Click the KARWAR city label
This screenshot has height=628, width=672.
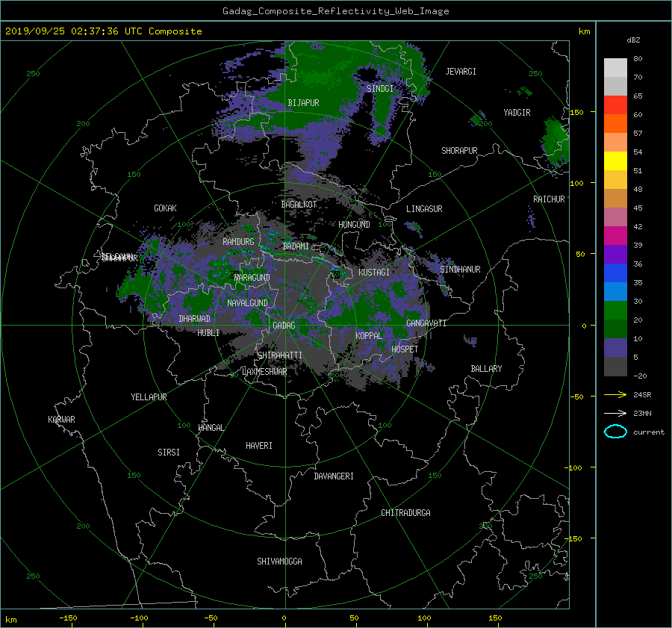(x=61, y=420)
